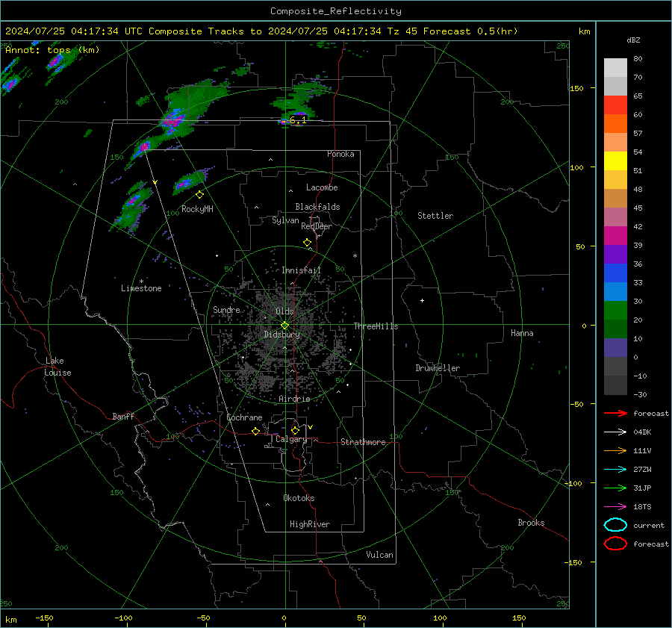Screen dimensions: 672x628
Task: Click the Calgary label
Action: [291, 439]
